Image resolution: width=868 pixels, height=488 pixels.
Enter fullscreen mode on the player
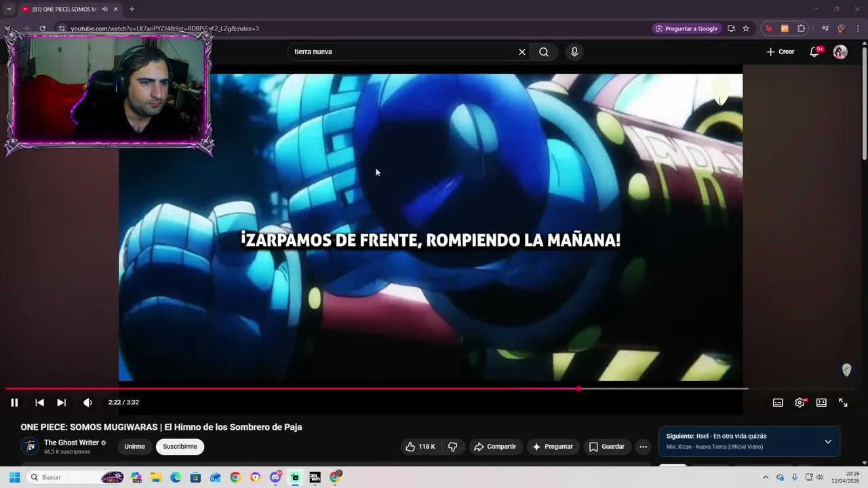coord(843,403)
